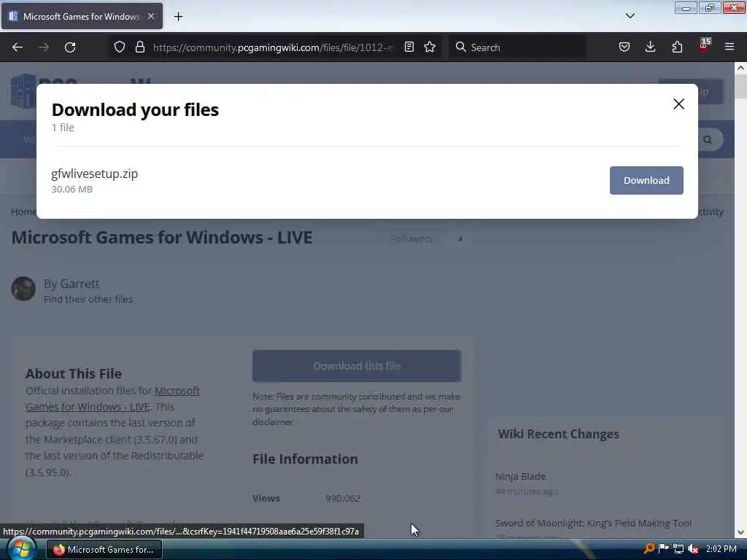Click the scrollbar down arrow
The width and height of the screenshot is (747, 560).
tap(740, 532)
